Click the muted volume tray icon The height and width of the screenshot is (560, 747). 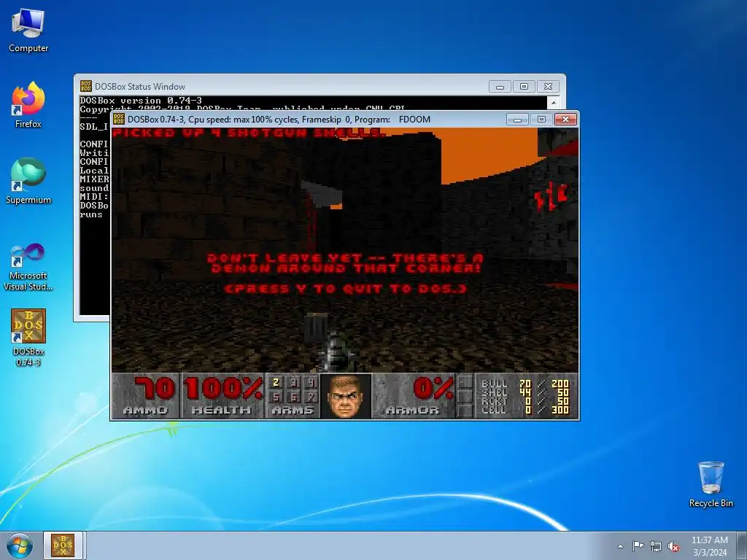click(x=673, y=546)
